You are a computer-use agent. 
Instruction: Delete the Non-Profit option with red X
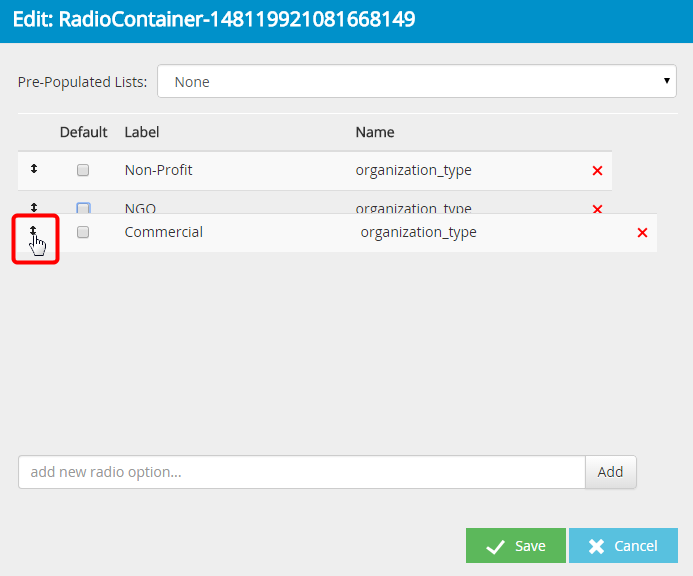coord(597,171)
